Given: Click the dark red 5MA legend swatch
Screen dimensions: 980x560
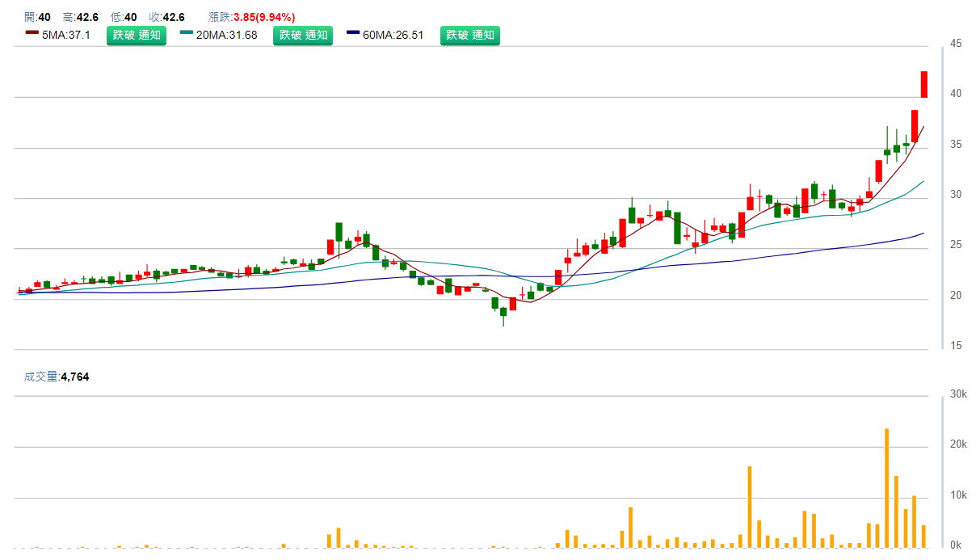Looking at the screenshot, I should (32, 32).
